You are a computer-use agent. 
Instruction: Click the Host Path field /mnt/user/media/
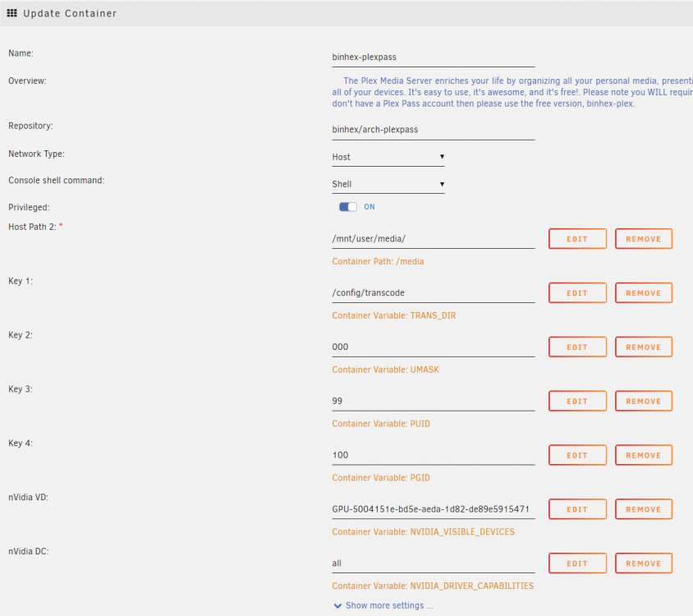(x=434, y=239)
